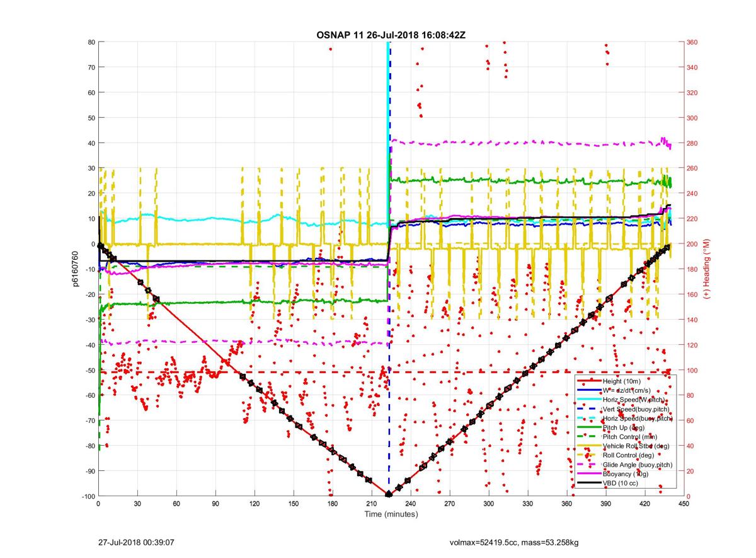This screenshot has height=558, width=756.
Task: Click the x-axis tick label 210
Action: (x=372, y=504)
